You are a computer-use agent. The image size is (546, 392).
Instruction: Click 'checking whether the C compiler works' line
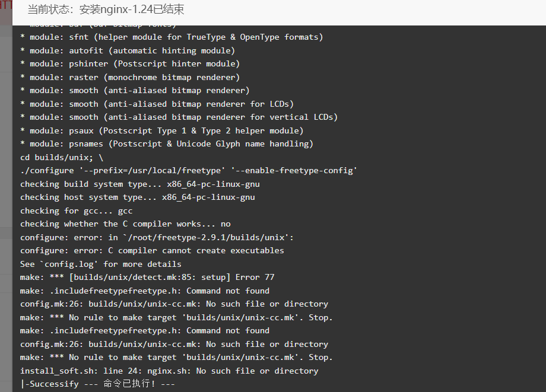tap(125, 224)
